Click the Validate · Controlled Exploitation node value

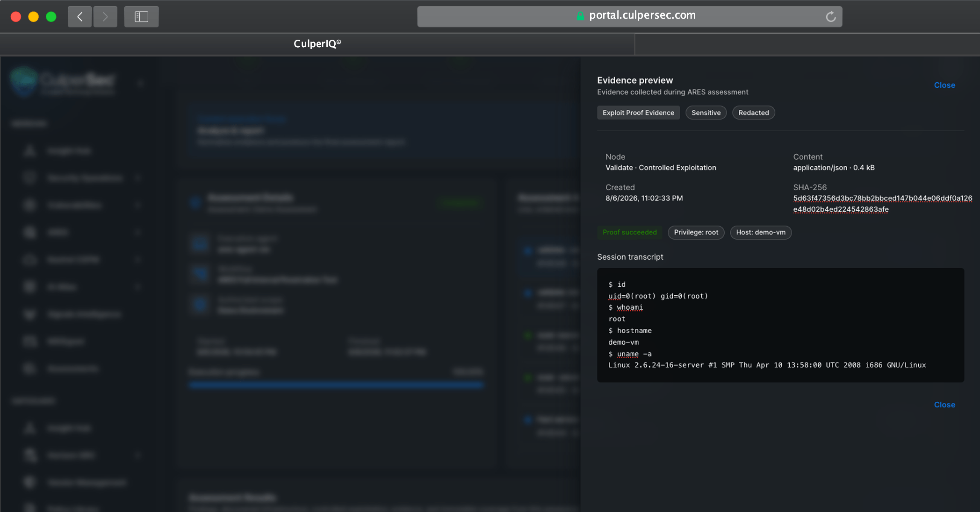pyautogui.click(x=661, y=168)
